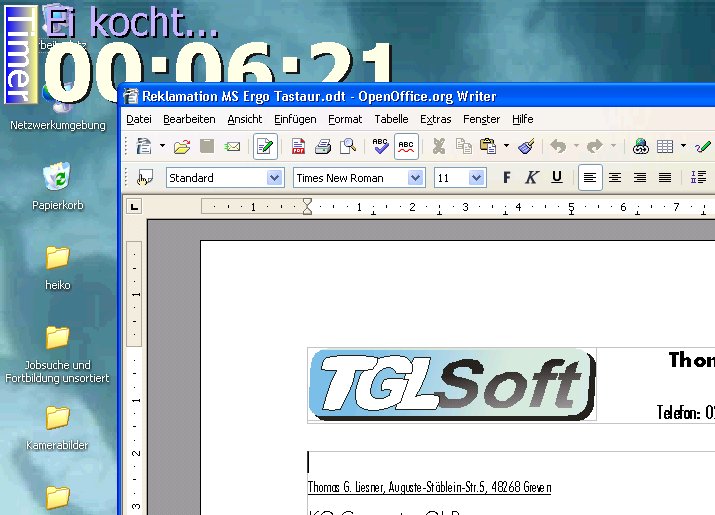Open the Format menu
Viewport: 715px width, 515px height.
(345, 120)
